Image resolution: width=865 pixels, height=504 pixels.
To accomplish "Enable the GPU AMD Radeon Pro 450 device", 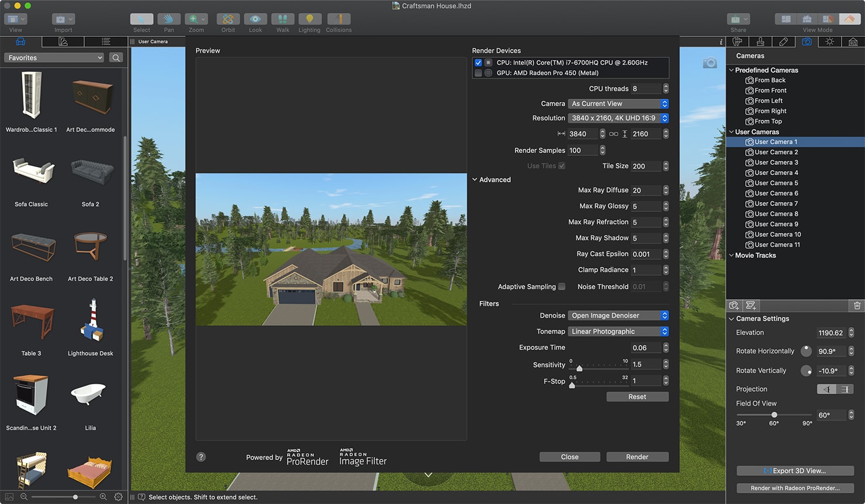I will [478, 73].
